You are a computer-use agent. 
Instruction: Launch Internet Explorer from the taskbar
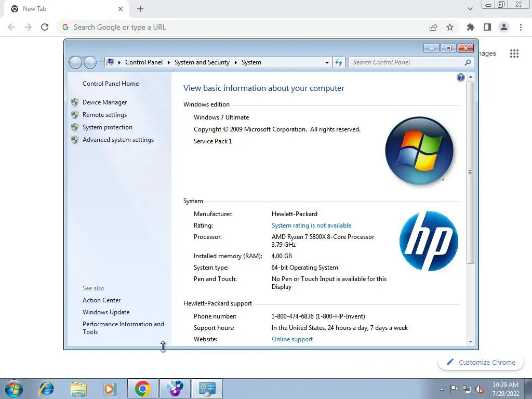(x=46, y=389)
